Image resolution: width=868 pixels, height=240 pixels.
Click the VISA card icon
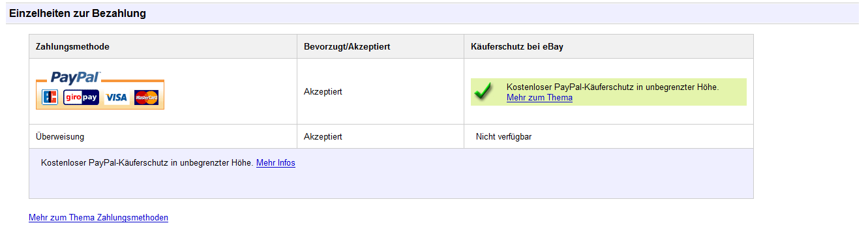(117, 97)
